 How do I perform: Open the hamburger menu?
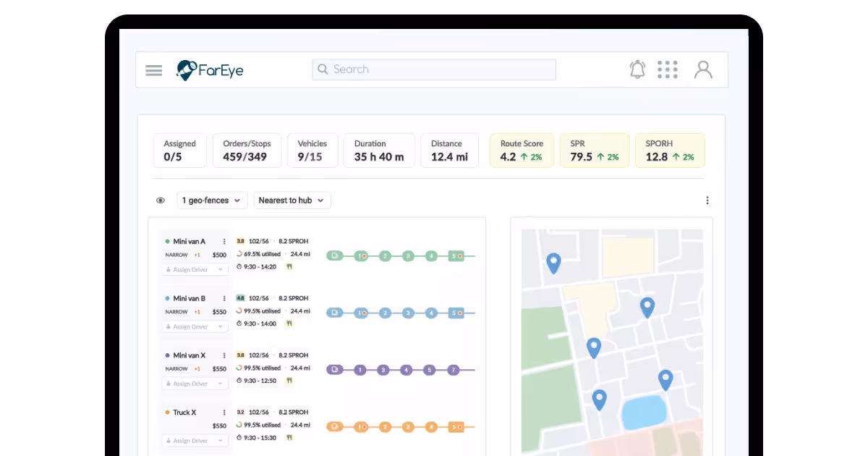[x=153, y=70]
